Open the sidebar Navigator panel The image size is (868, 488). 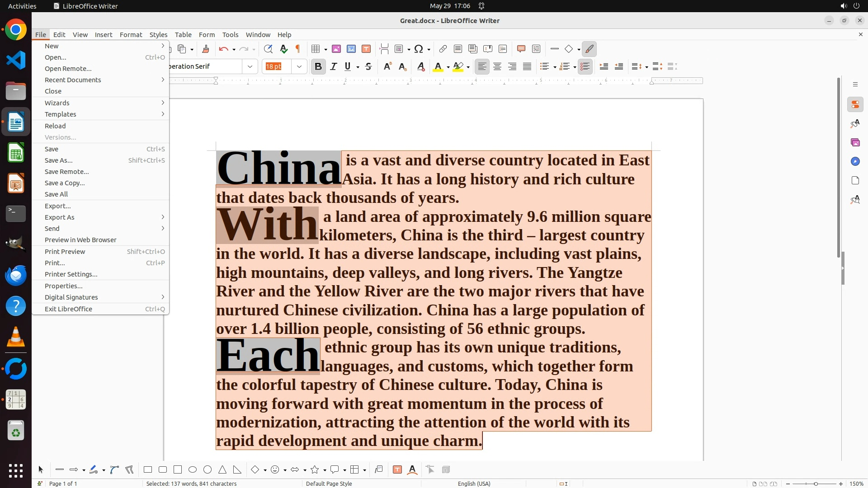855,161
